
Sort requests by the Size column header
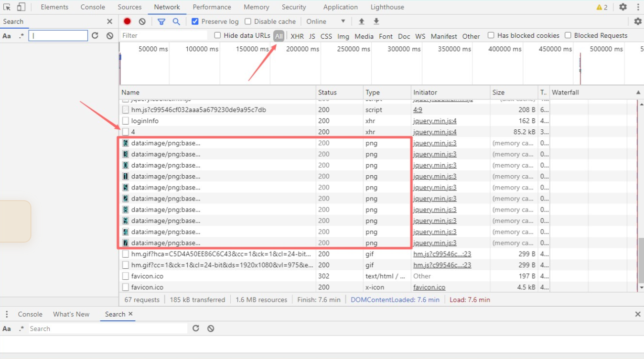pos(514,93)
